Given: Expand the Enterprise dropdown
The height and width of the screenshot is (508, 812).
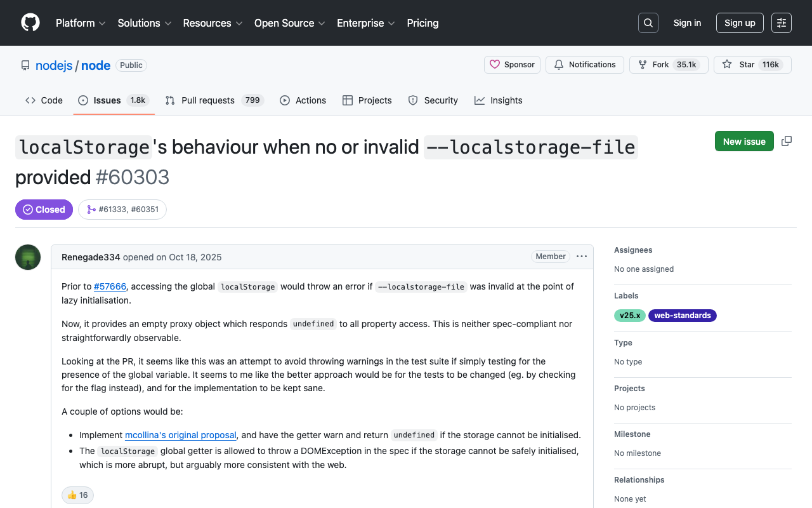Looking at the screenshot, I should (x=366, y=23).
